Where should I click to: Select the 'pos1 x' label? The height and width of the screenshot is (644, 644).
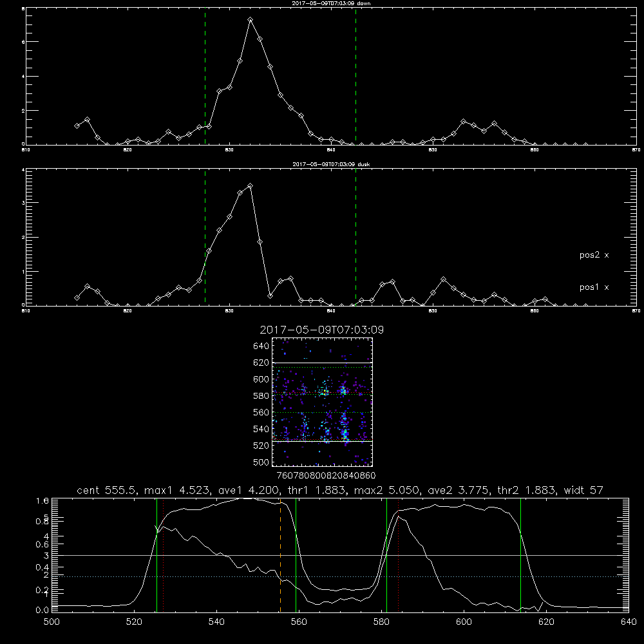pyautogui.click(x=594, y=287)
